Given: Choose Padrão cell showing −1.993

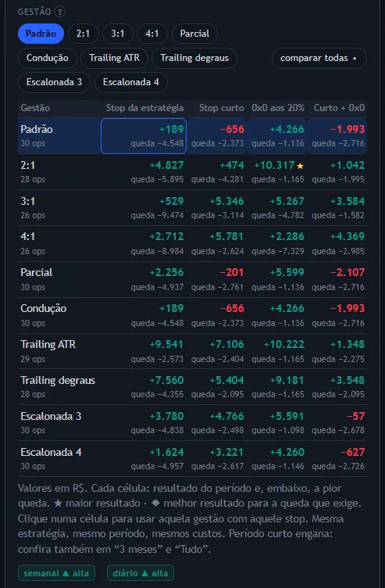Looking at the screenshot, I should click(337, 136).
